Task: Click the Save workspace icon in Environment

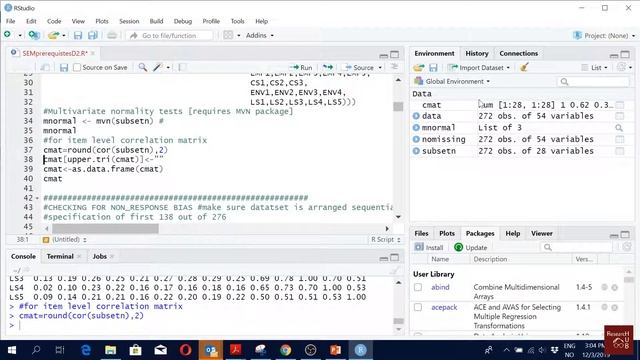Action: click(433, 67)
